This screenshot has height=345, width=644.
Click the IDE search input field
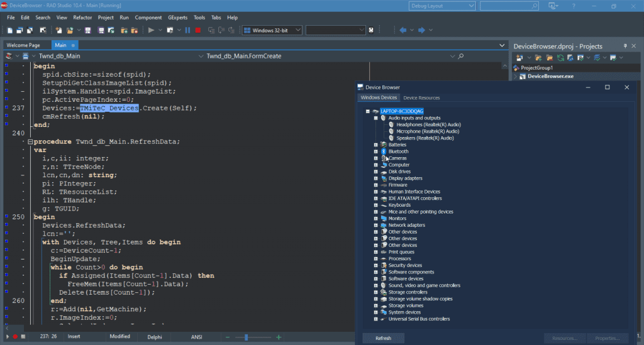coord(509,6)
